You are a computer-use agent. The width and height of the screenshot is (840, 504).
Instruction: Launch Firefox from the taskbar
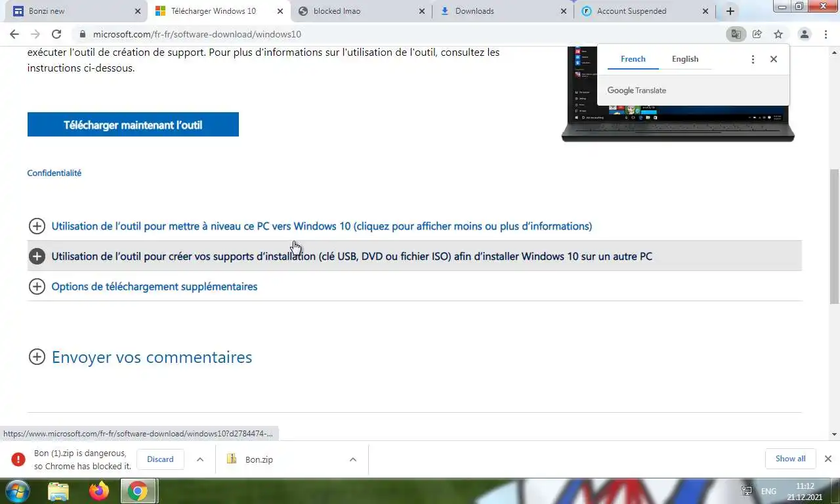point(99,491)
